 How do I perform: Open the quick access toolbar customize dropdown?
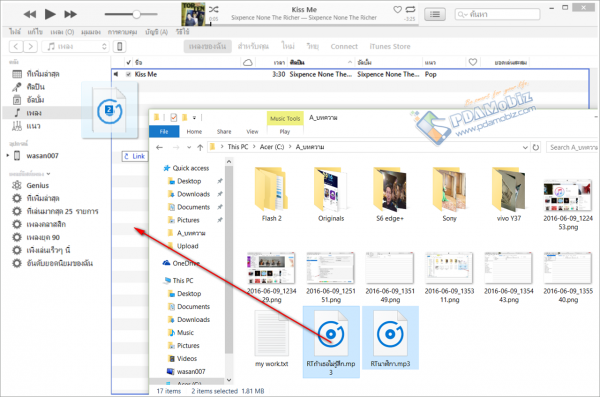pos(194,118)
